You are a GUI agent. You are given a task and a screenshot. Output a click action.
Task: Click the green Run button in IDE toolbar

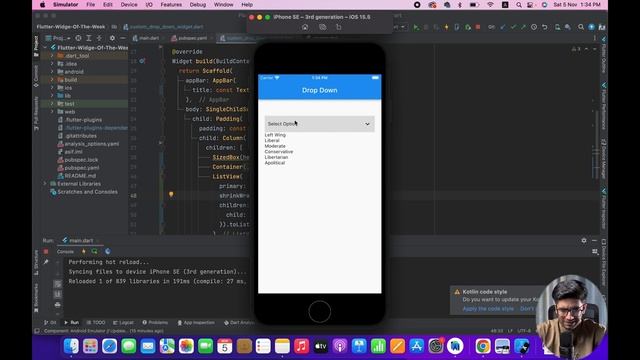[416, 27]
